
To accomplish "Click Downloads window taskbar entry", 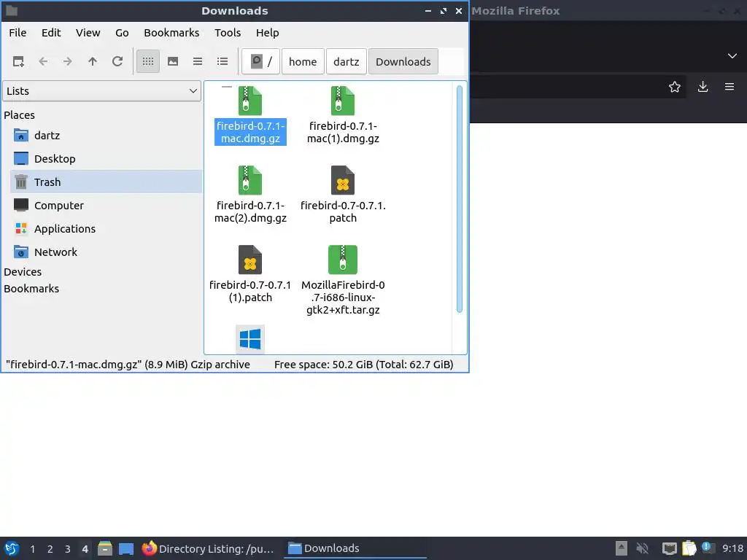I will coord(355,548).
